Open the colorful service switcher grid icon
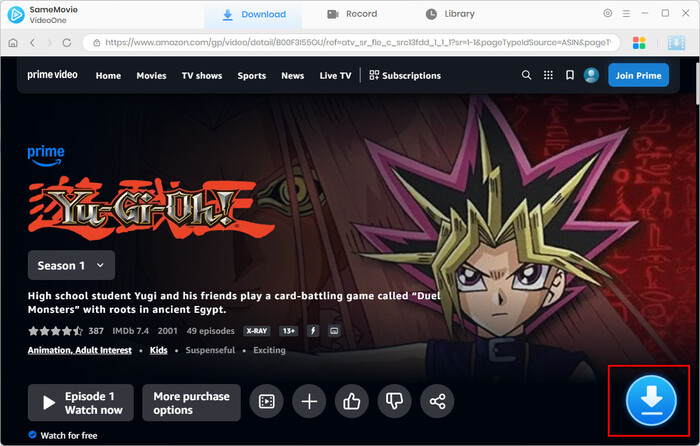The image size is (700, 446). pos(639,43)
